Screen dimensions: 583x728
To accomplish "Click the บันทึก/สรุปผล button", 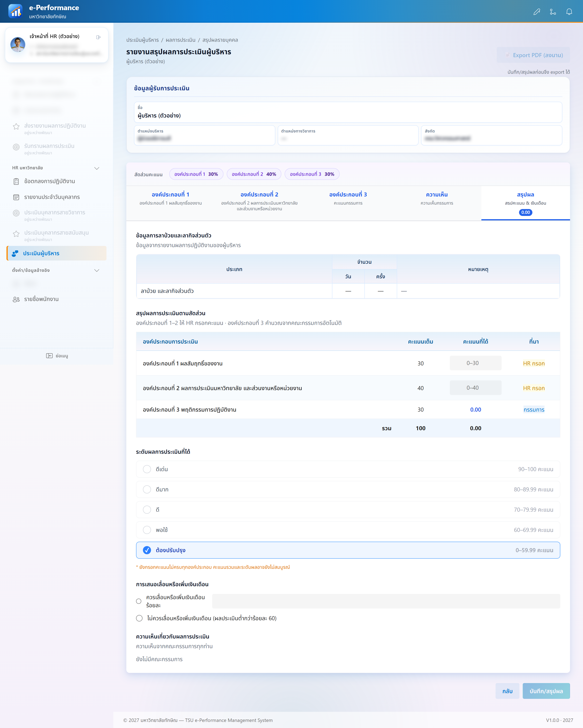I will click(546, 691).
